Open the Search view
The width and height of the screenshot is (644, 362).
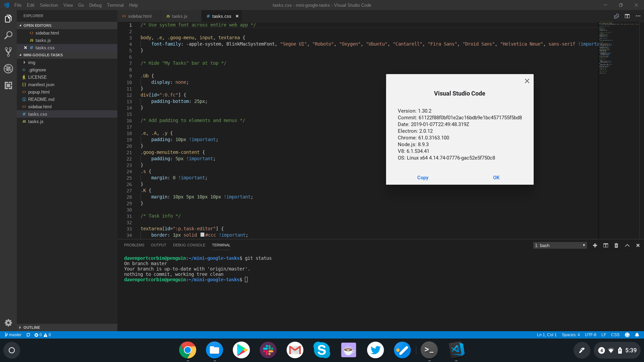(8, 35)
